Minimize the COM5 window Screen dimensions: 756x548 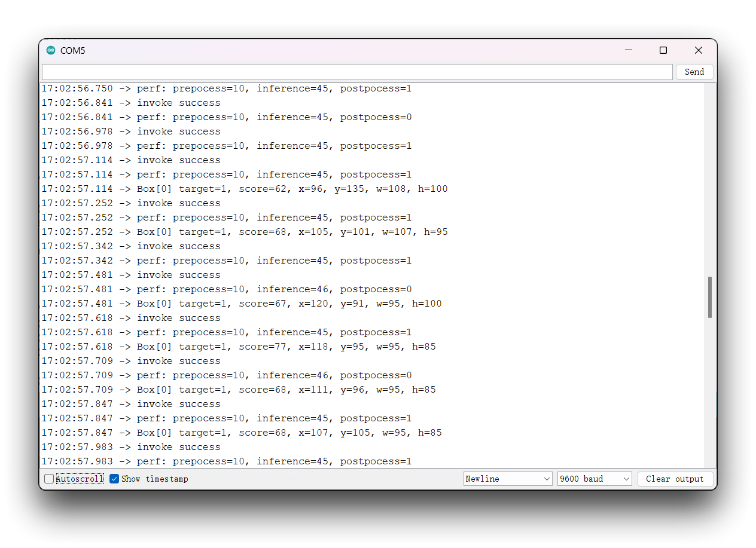point(628,50)
